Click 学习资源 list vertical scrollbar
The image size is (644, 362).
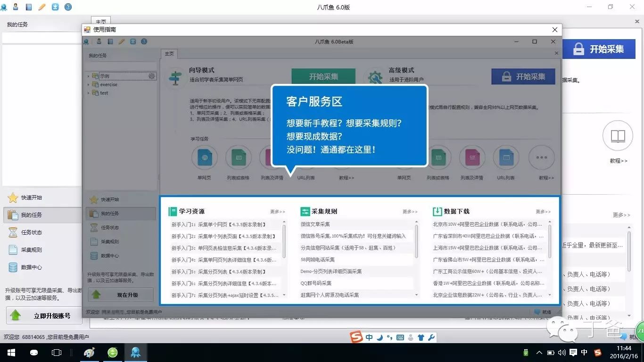point(284,240)
